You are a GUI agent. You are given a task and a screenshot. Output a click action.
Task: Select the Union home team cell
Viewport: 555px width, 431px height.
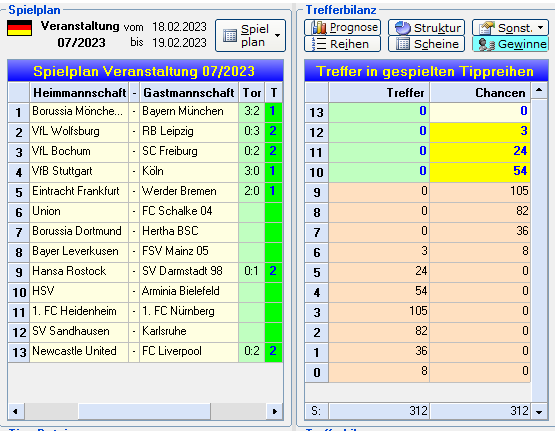coord(79,213)
